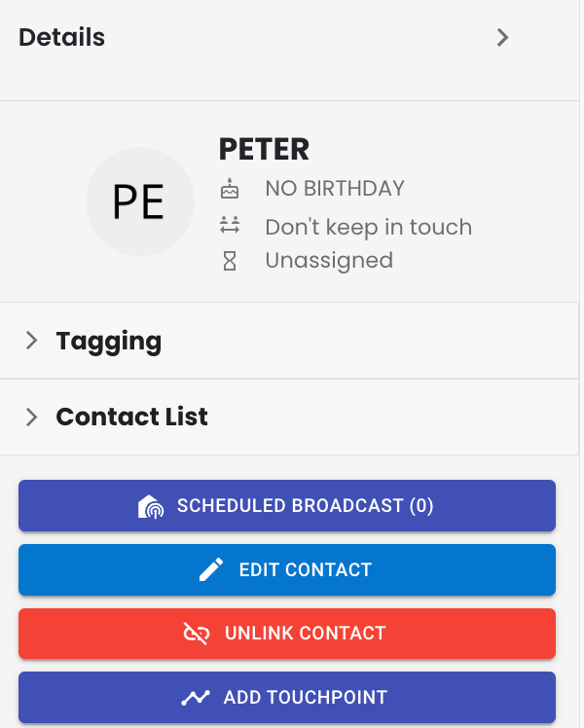Select the Don't keep in touch text
Viewport: 584px width, 728px height.
[x=369, y=227]
